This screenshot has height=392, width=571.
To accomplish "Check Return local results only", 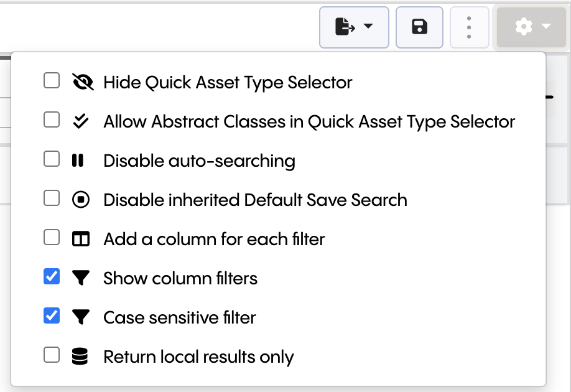I will point(52,355).
